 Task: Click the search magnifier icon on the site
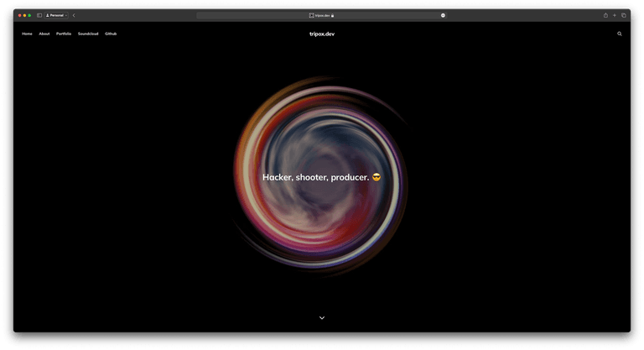pos(620,34)
